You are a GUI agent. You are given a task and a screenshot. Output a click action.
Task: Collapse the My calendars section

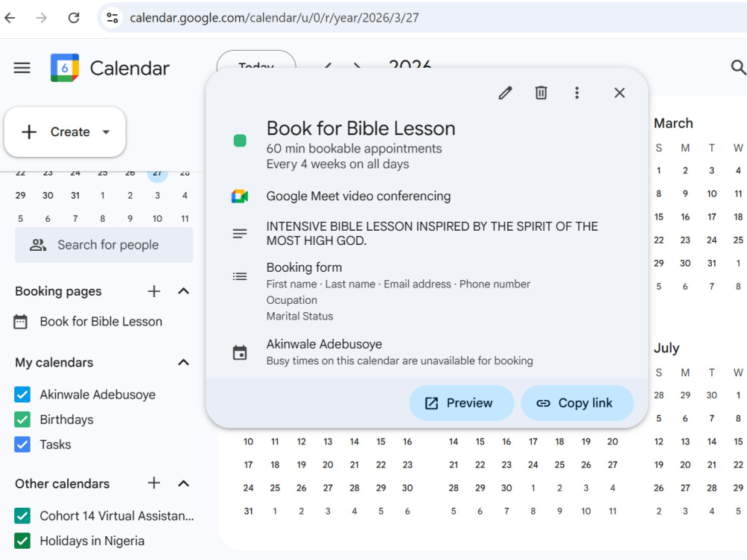click(x=184, y=362)
